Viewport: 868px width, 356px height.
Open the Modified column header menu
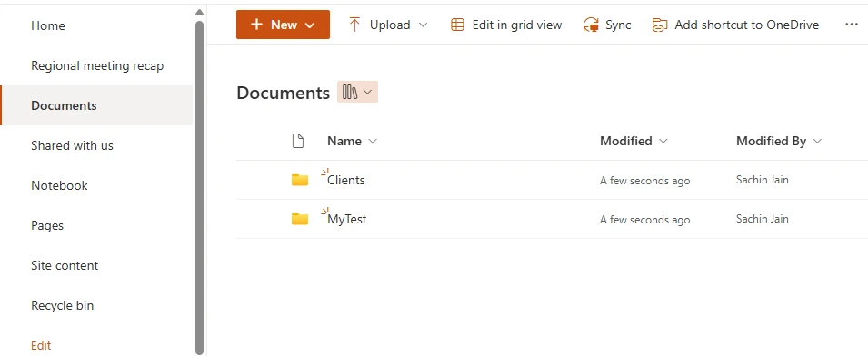tap(634, 142)
